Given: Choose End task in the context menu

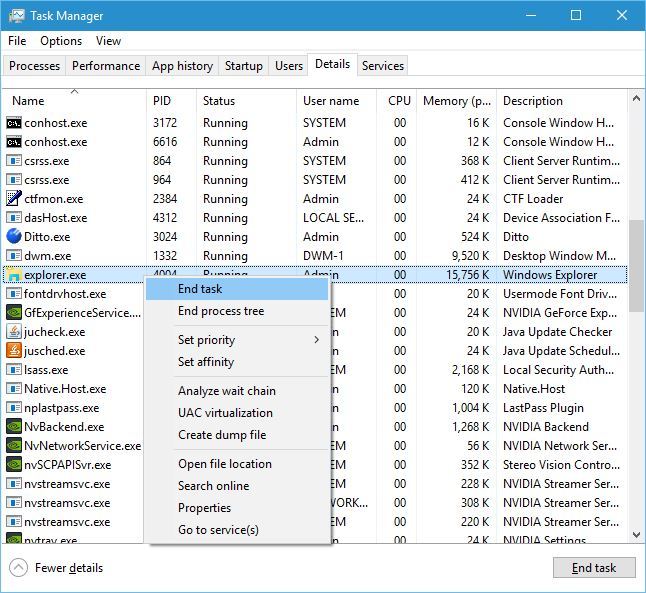Looking at the screenshot, I should (237, 289).
